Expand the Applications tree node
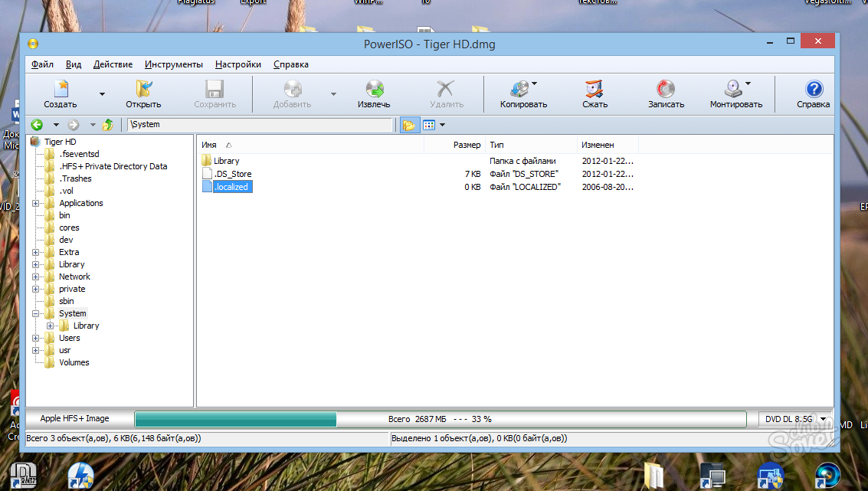Viewport: 868px width, 491px height. [35, 203]
